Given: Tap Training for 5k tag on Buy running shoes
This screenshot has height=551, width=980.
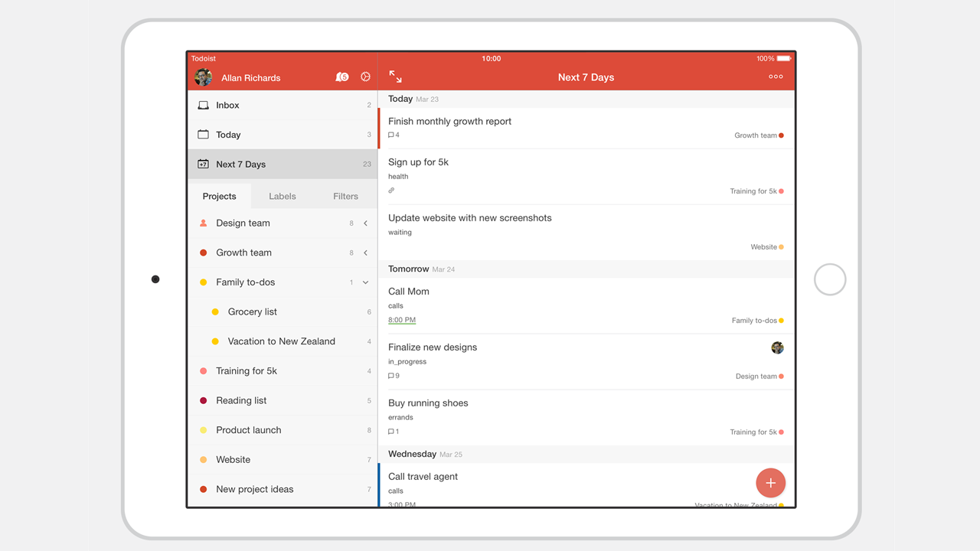Looking at the screenshot, I should 756,432.
